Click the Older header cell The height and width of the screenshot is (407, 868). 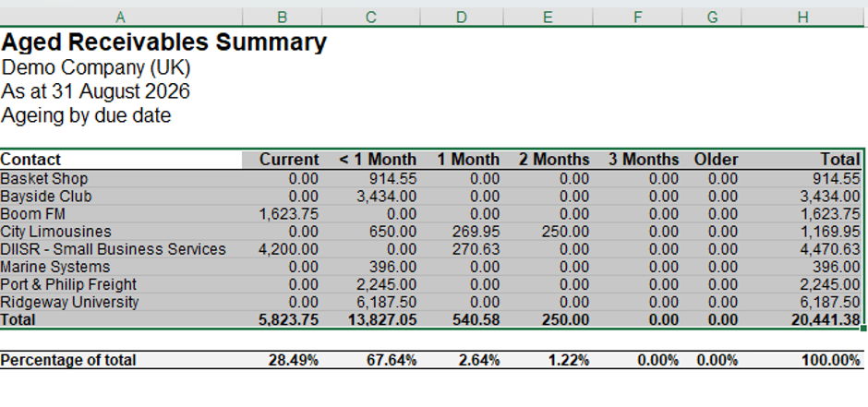(712, 160)
